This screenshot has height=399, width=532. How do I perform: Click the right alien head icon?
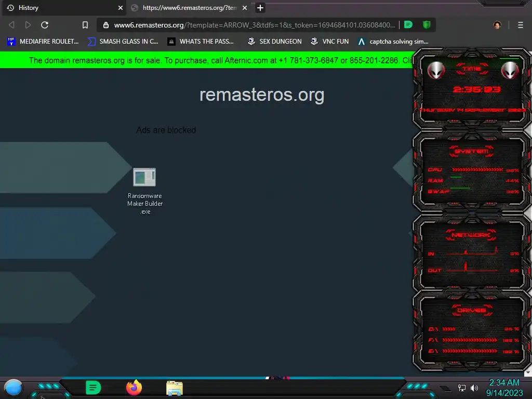pos(510,71)
